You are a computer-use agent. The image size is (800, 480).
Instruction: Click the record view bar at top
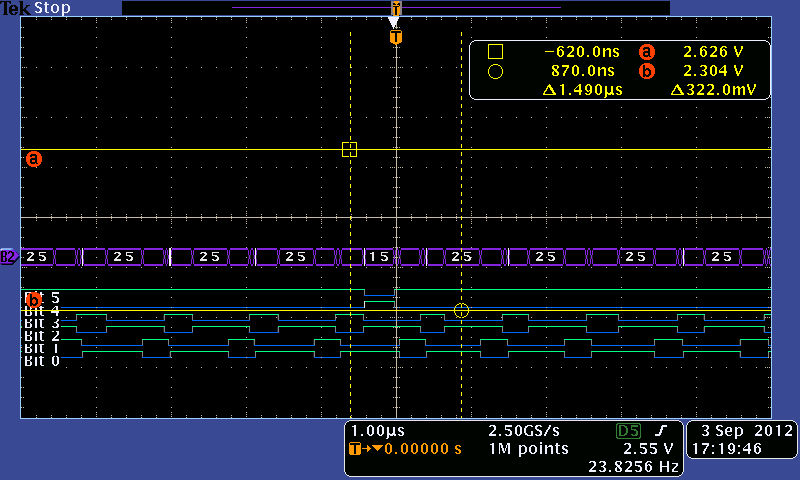396,8
